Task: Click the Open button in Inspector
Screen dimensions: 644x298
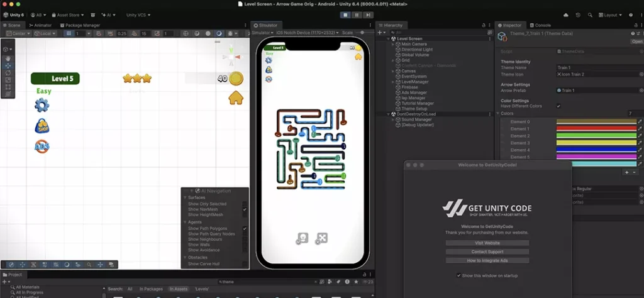Action: coord(637,41)
